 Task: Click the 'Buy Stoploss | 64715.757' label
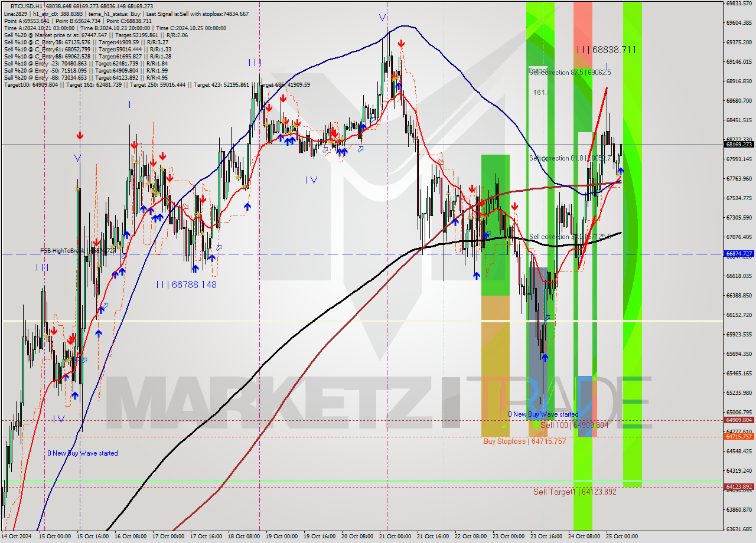click(524, 441)
